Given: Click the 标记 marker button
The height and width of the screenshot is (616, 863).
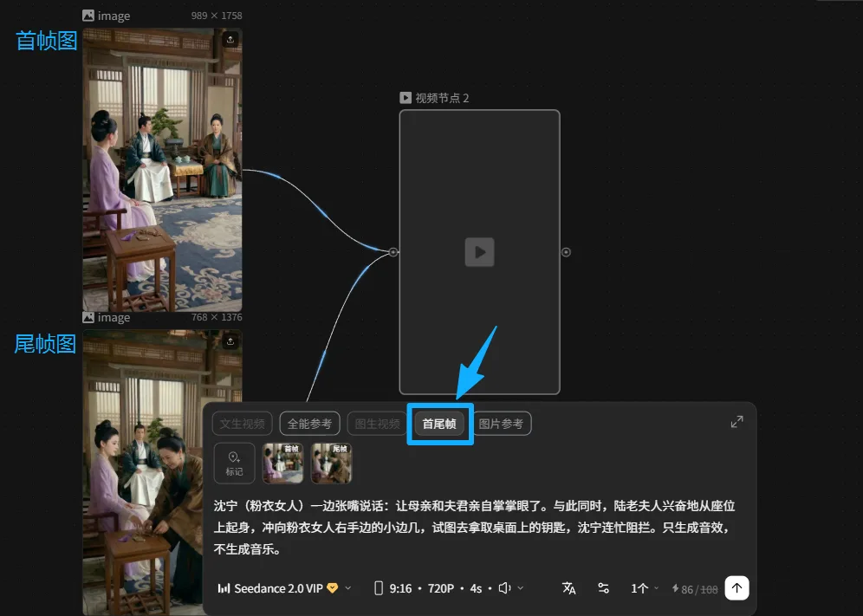Looking at the screenshot, I should click(x=234, y=464).
